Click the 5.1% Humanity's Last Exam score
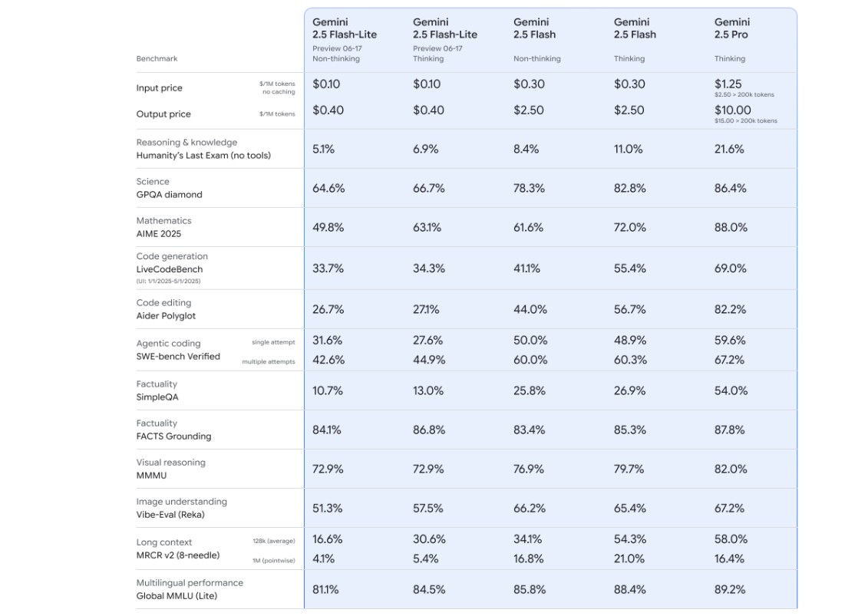This screenshot has height=616, width=868. click(x=323, y=150)
